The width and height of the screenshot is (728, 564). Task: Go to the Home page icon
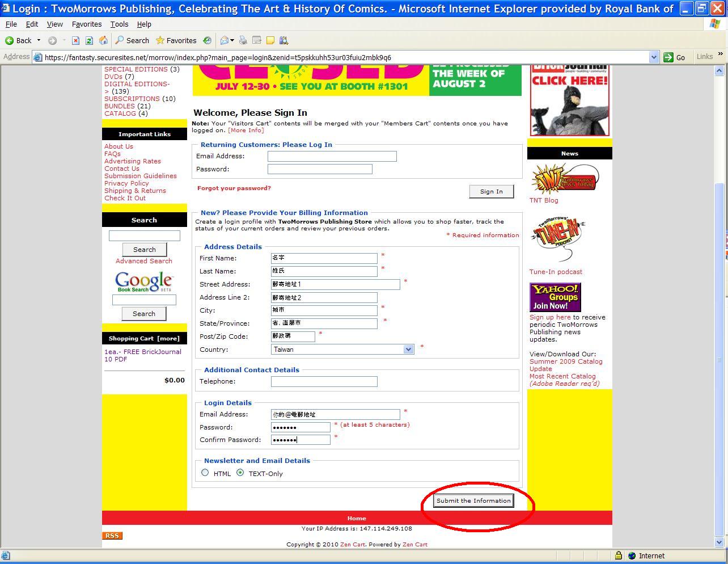[x=103, y=40]
